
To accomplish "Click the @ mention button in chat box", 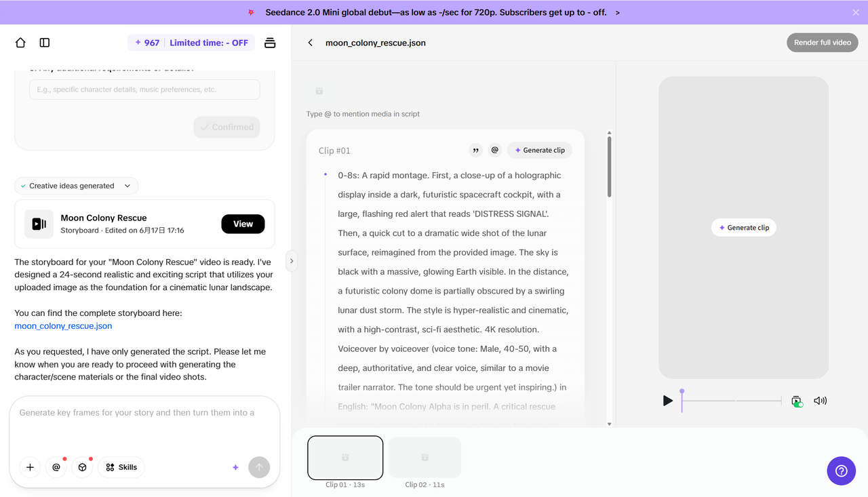I will coord(56,467).
